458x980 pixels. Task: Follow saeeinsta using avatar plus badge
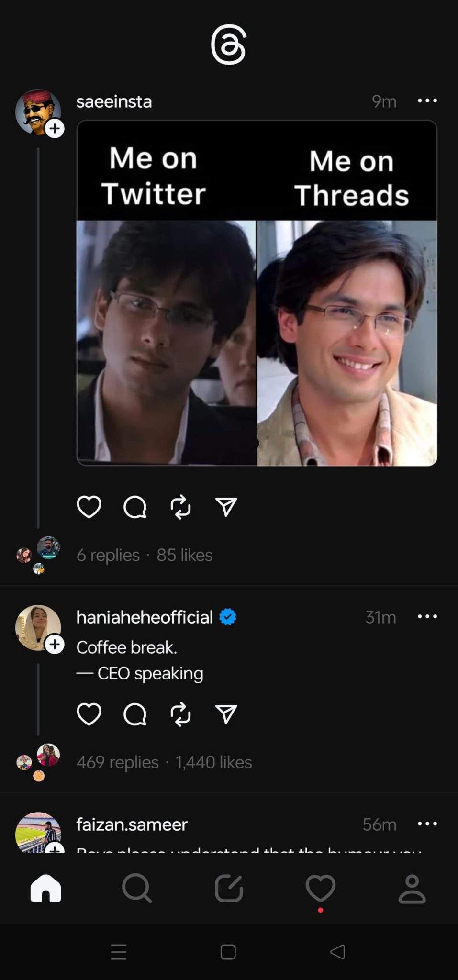point(55,128)
